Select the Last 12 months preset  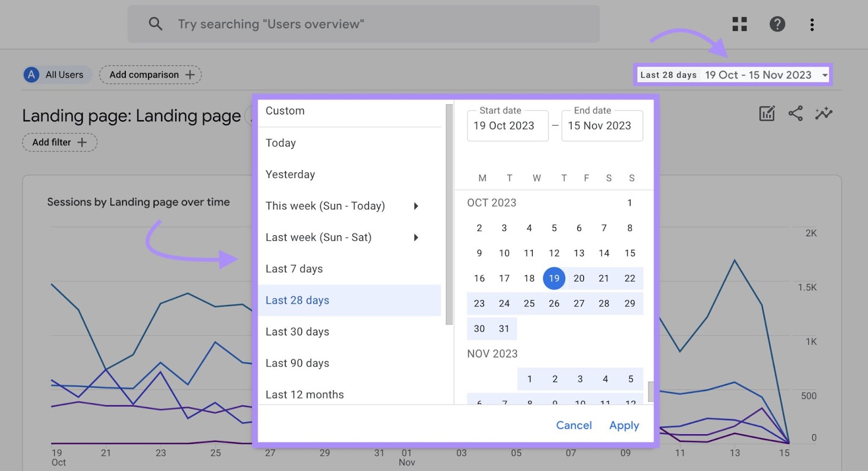(x=349, y=394)
